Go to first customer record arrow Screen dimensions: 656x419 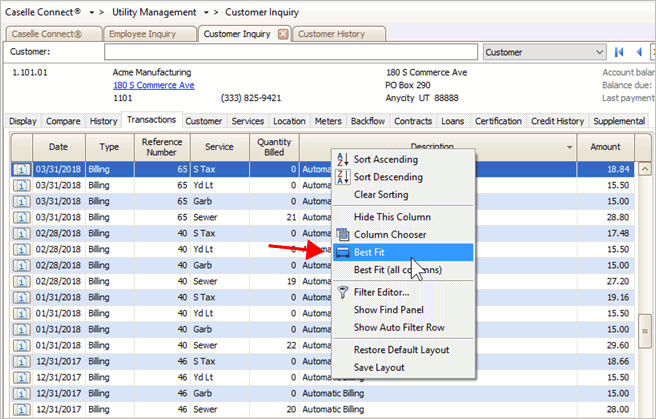619,52
